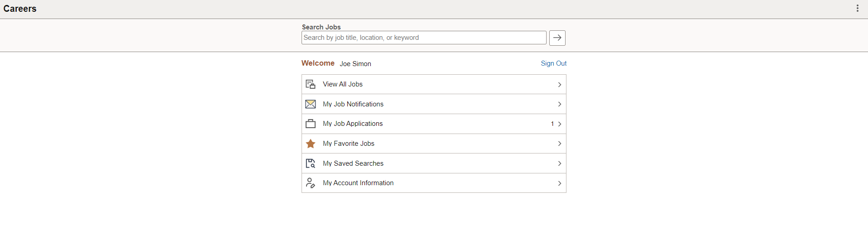This screenshot has width=868, height=230.
Task: Expand the My Account Information chevron
Action: pyautogui.click(x=559, y=183)
